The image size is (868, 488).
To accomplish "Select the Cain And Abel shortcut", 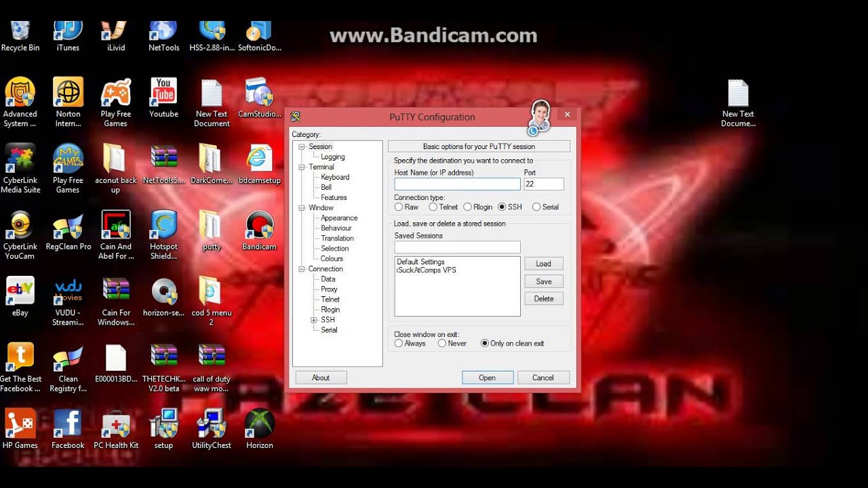I will (x=116, y=235).
